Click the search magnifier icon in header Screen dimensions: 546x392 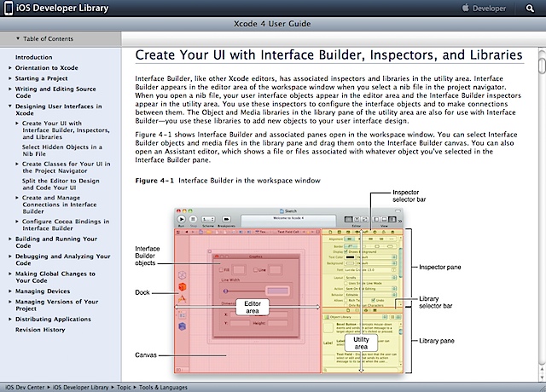tap(531, 9)
